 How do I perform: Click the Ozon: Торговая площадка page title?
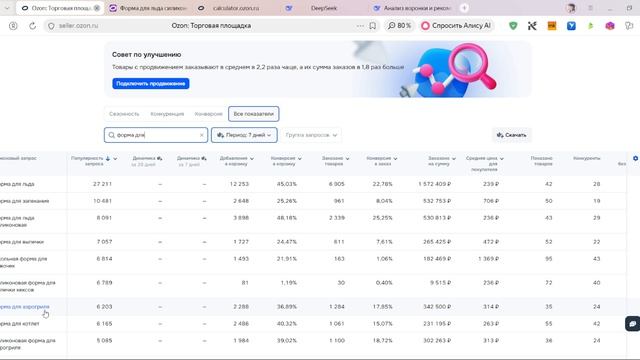click(x=211, y=26)
